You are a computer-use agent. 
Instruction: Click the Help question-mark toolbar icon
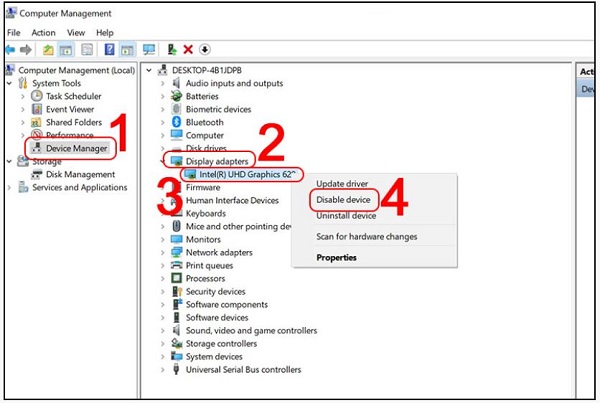tap(107, 50)
